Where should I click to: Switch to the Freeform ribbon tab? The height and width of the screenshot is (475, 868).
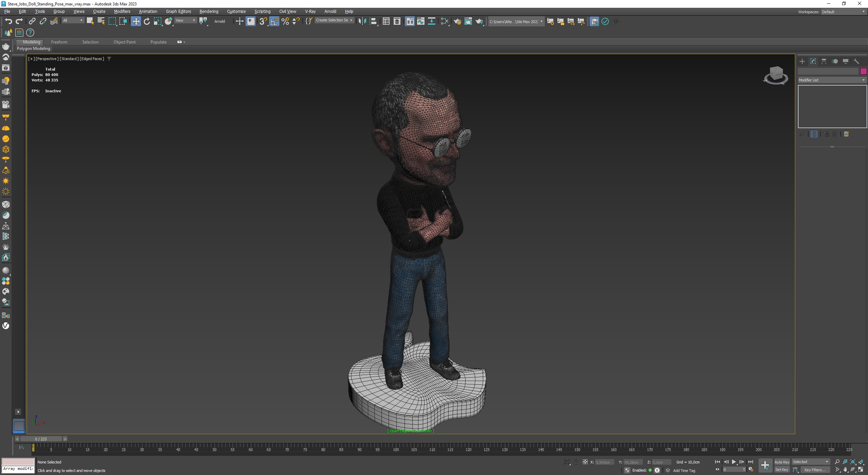[59, 42]
